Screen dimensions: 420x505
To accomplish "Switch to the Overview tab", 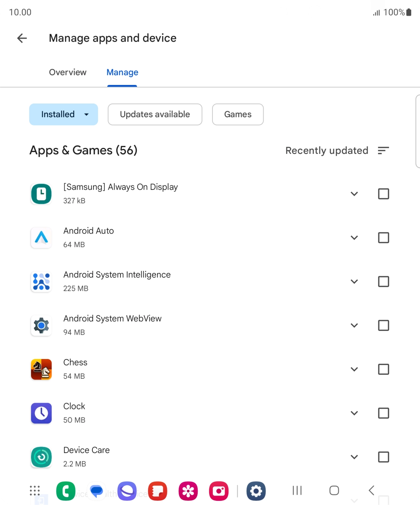I will 68,72.
